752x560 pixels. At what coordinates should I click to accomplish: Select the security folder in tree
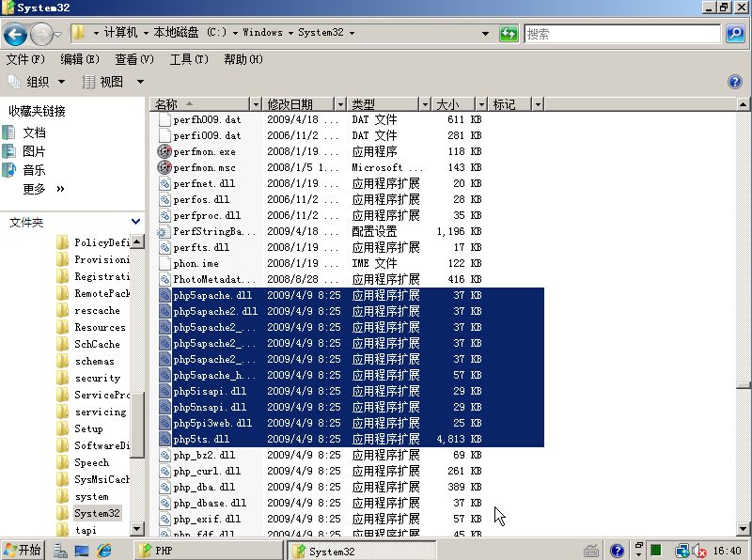(x=97, y=378)
